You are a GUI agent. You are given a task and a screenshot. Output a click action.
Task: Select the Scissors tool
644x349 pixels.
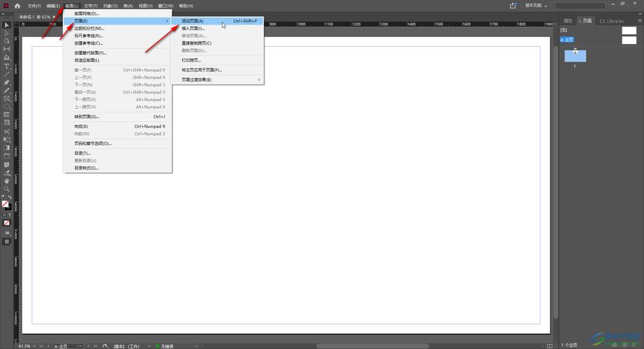(x=6, y=131)
